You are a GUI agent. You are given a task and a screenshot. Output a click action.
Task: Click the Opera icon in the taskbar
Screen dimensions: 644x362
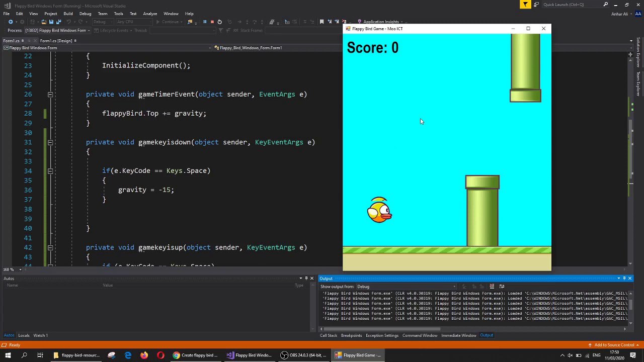(x=160, y=355)
